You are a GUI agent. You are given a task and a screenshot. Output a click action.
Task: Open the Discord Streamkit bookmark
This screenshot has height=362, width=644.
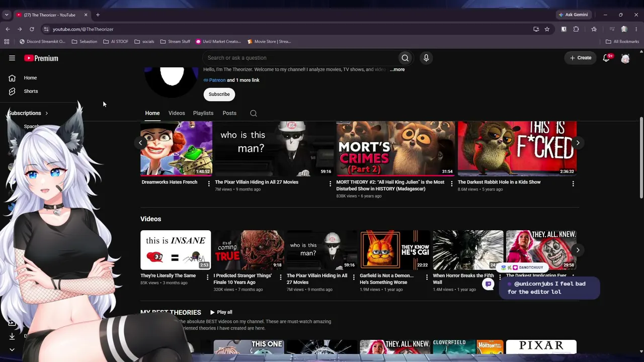(42, 42)
